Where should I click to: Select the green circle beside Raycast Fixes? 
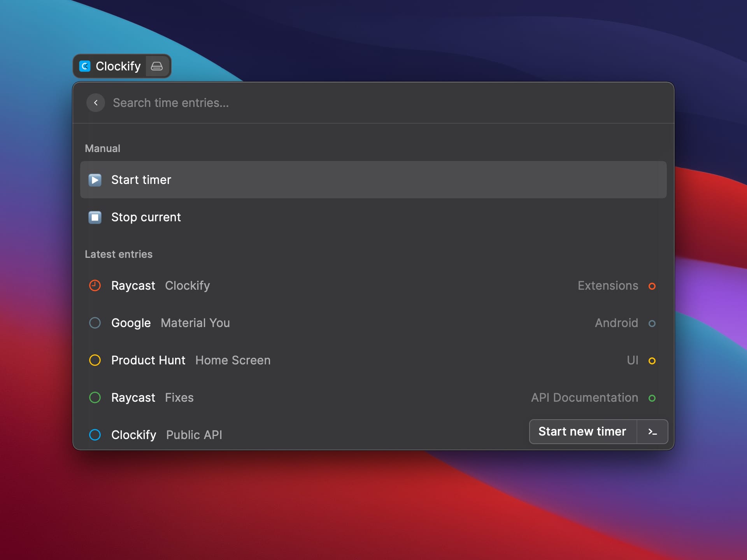pos(95,398)
